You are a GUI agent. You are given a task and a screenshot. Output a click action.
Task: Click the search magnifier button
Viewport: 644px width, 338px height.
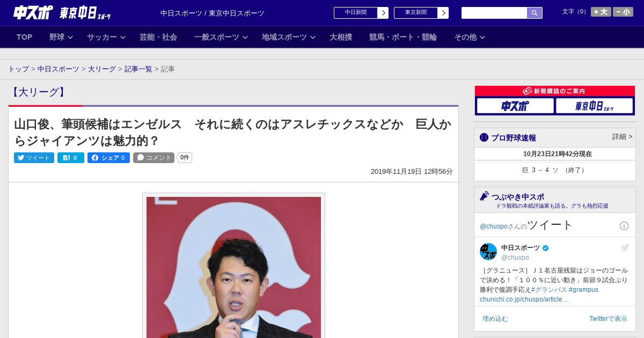point(535,13)
